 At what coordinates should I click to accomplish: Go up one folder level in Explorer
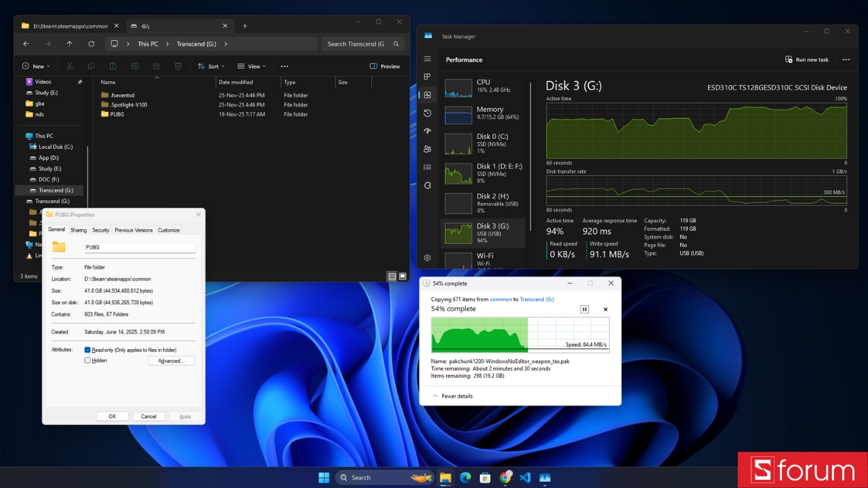pos(69,44)
